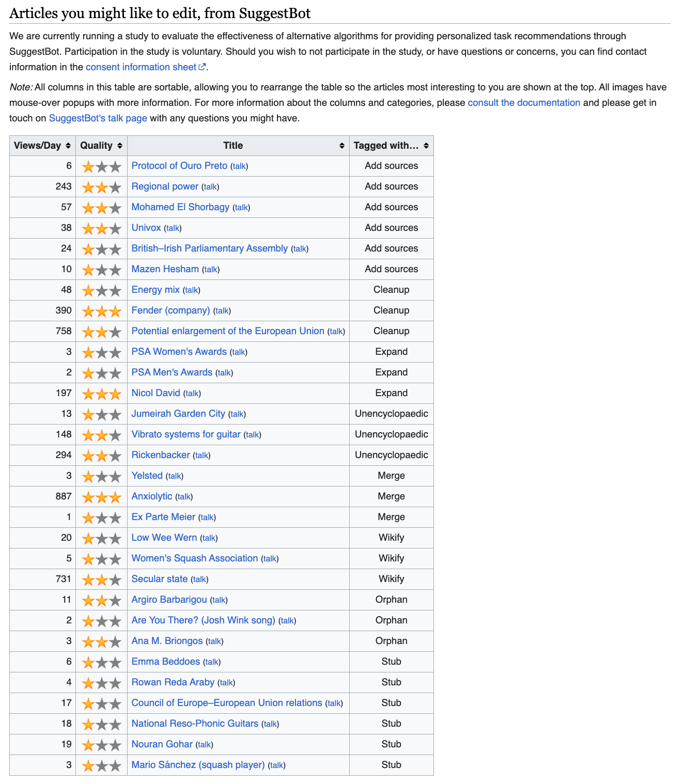The height and width of the screenshot is (784, 683).
Task: Click quality stars for Argiro Barbarigou
Action: [x=102, y=600]
